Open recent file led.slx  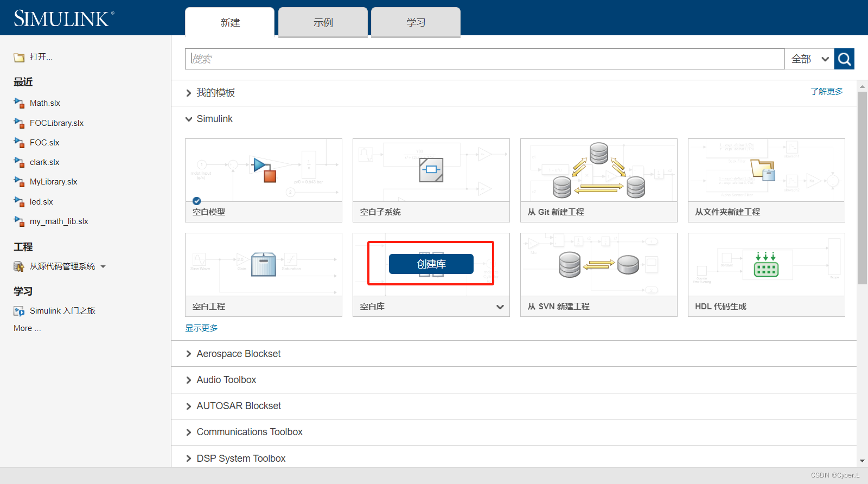pos(41,202)
